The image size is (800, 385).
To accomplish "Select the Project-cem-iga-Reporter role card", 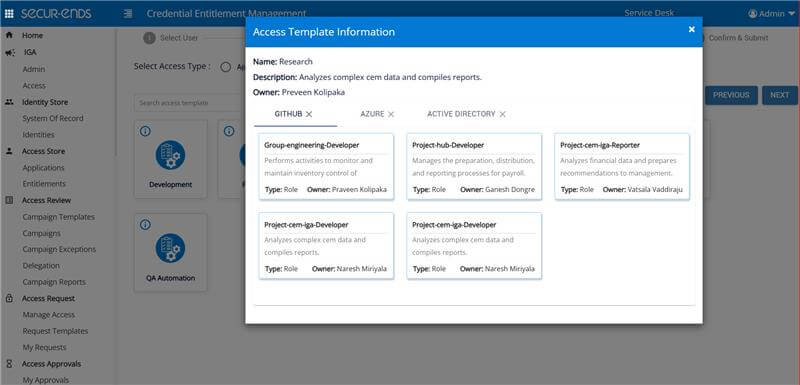I will tap(622, 166).
